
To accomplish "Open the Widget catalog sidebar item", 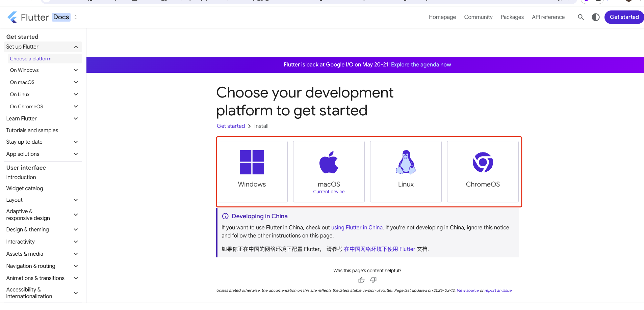I will pyautogui.click(x=25, y=189).
